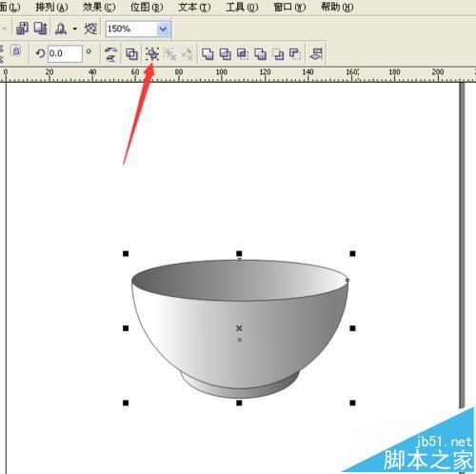Click the middle-left selection handle of the bowl
Viewport: 476px width, 474px height.
coord(126,328)
